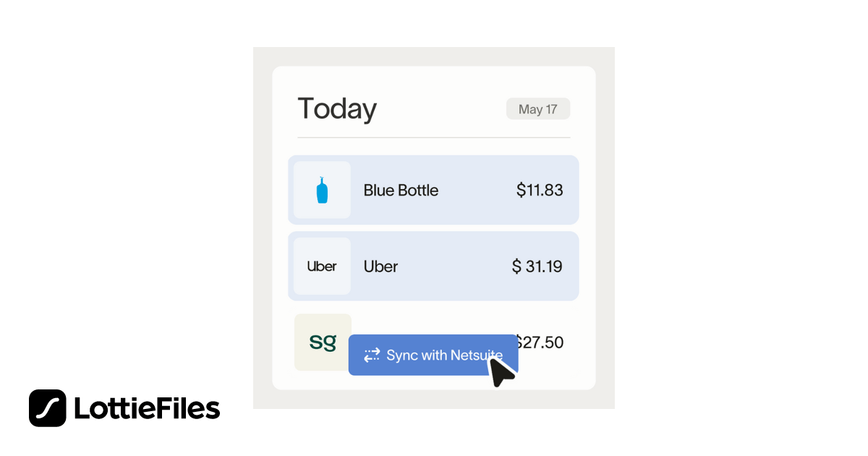The image size is (868, 456).
Task: Click empty space between Uber name and $ 31.19
Action: 456,266
